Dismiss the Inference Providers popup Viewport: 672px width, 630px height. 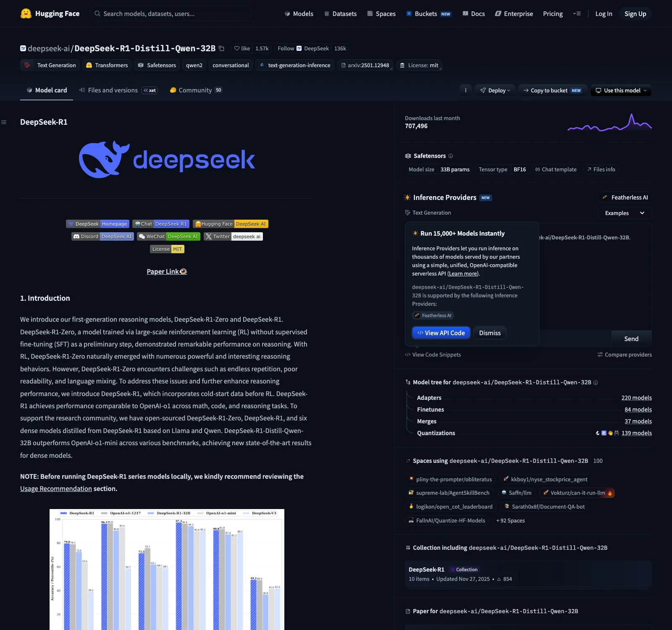click(490, 333)
